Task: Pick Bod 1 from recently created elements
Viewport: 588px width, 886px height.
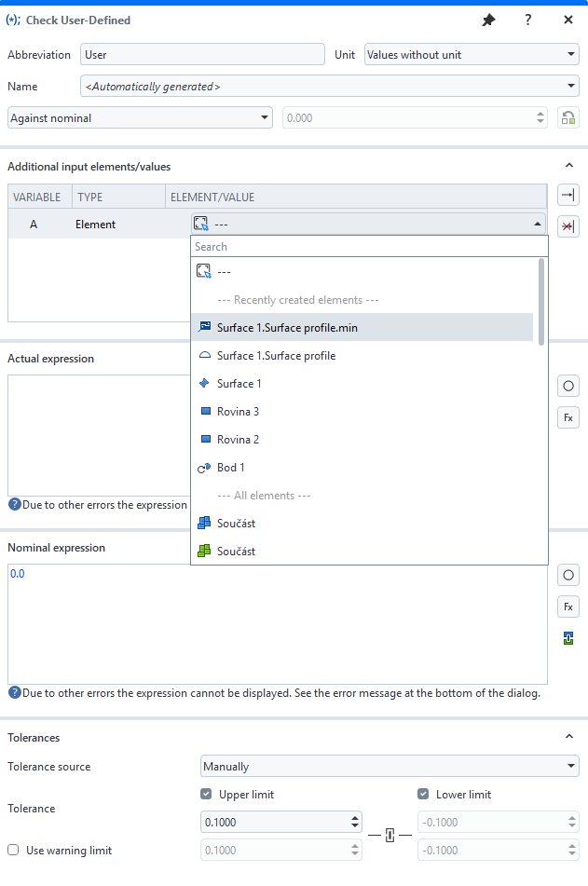Action: point(230,468)
